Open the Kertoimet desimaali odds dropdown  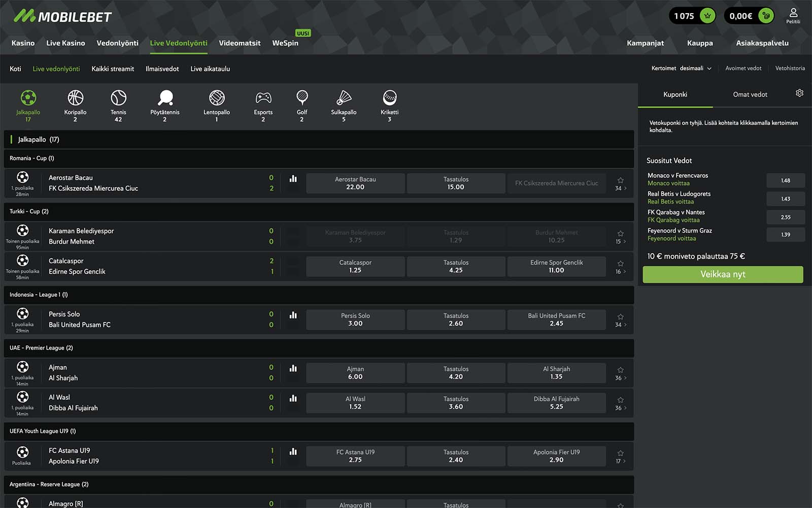pos(681,69)
